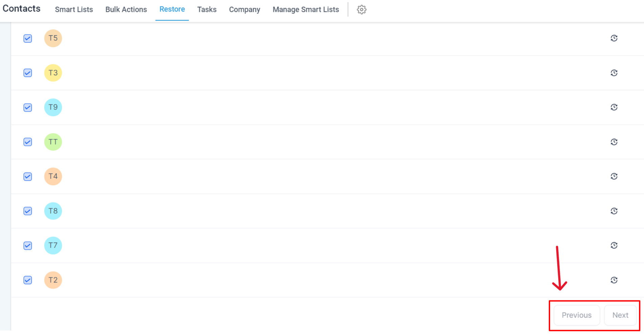Restore the T8 contact using its icon
The image size is (644, 334).
(614, 211)
